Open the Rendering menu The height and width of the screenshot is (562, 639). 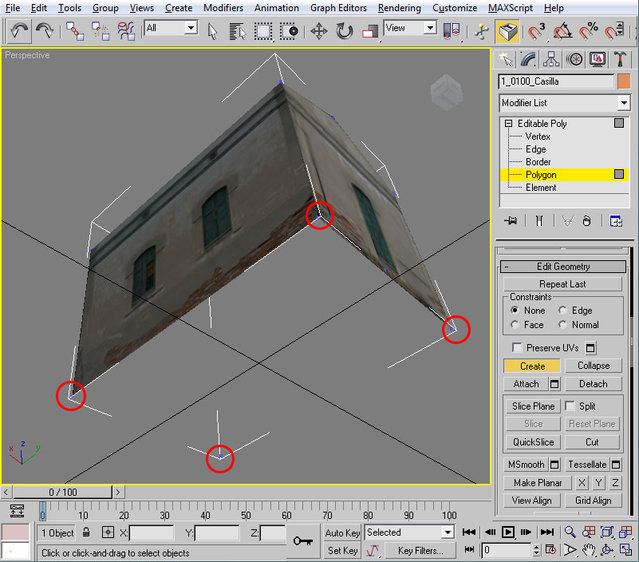click(399, 8)
